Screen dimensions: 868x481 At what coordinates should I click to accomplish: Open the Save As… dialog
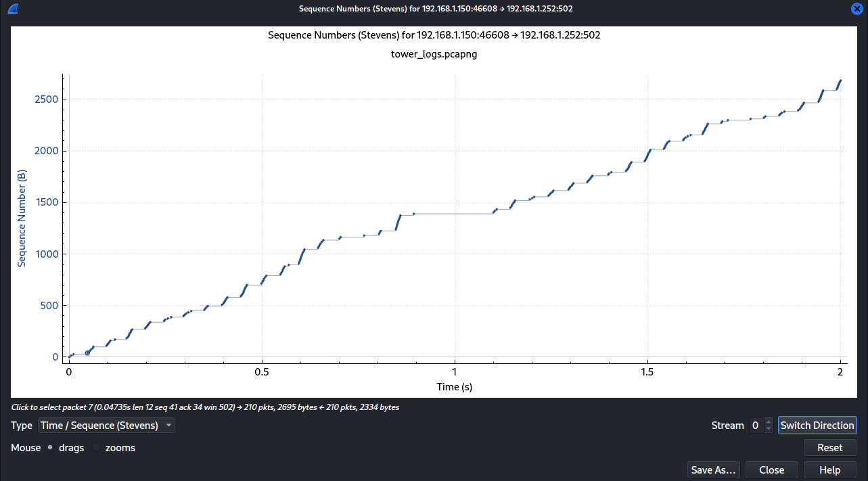click(x=714, y=470)
